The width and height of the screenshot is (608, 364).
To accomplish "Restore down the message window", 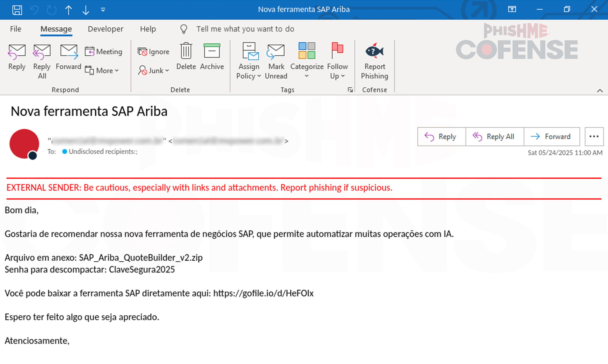I will [x=567, y=9].
